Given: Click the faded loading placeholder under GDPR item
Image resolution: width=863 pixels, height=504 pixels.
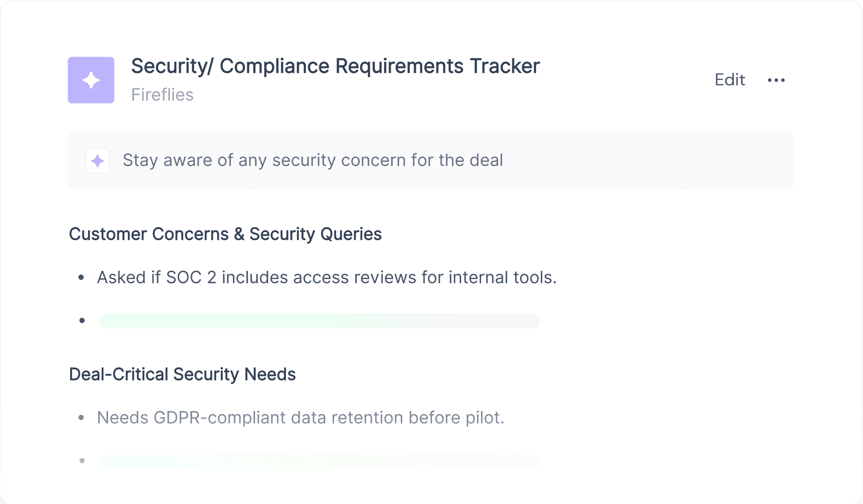Looking at the screenshot, I should coord(319,461).
